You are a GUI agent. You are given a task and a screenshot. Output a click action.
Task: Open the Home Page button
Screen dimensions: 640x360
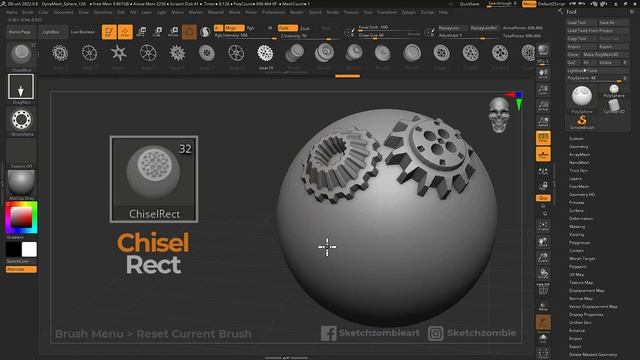[x=20, y=32]
